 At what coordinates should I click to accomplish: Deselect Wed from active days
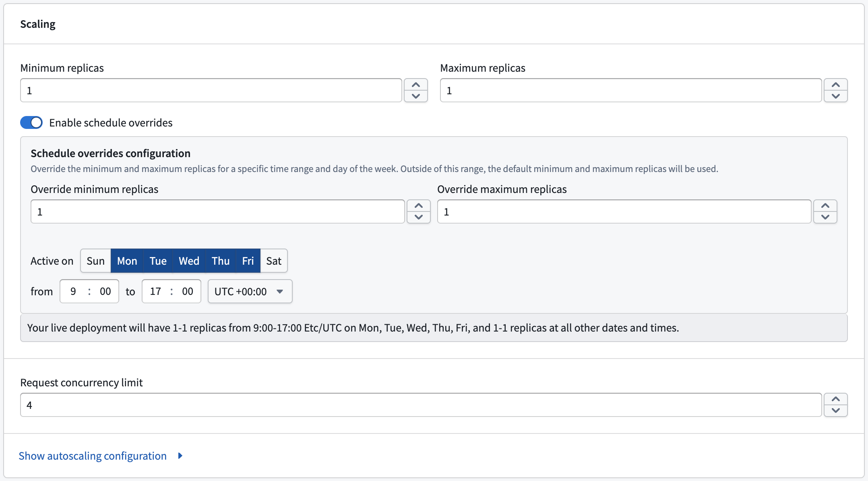pos(189,261)
